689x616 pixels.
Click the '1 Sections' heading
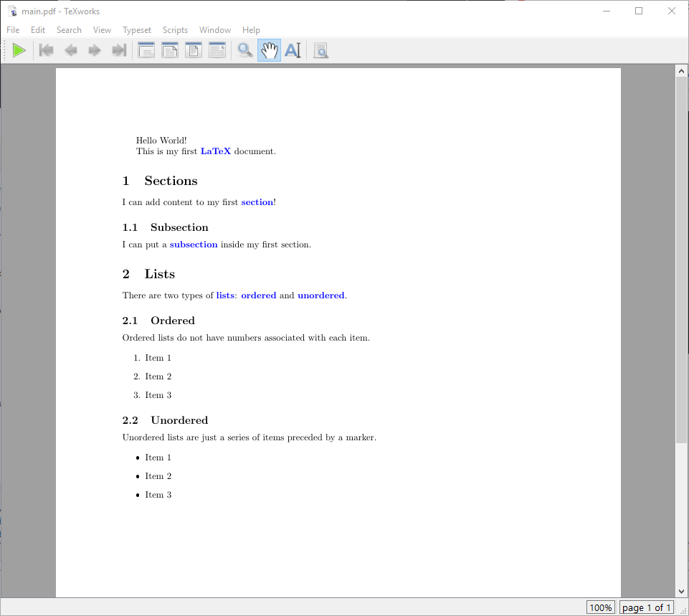[x=160, y=181]
